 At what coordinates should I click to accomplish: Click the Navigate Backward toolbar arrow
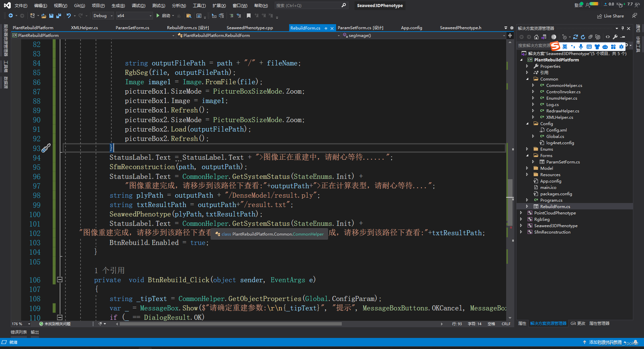coord(11,16)
